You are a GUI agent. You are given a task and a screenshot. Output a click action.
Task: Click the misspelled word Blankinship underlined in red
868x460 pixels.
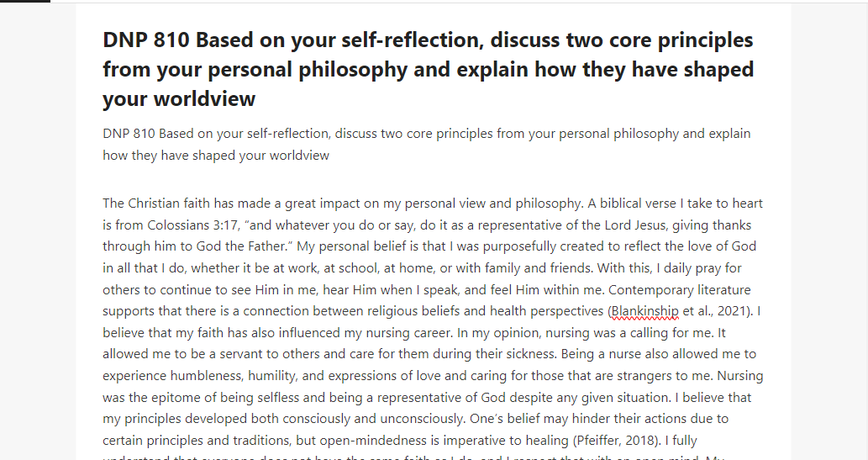coord(645,311)
